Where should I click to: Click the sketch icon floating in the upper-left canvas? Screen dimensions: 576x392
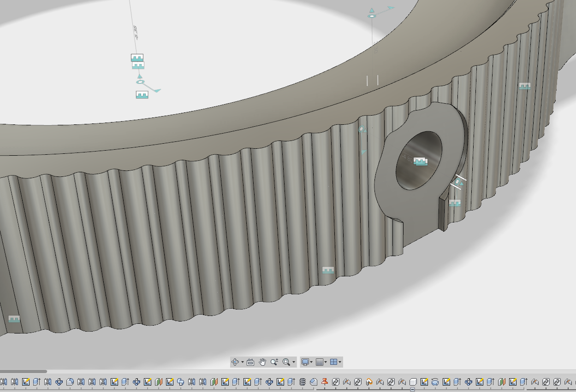click(x=137, y=59)
